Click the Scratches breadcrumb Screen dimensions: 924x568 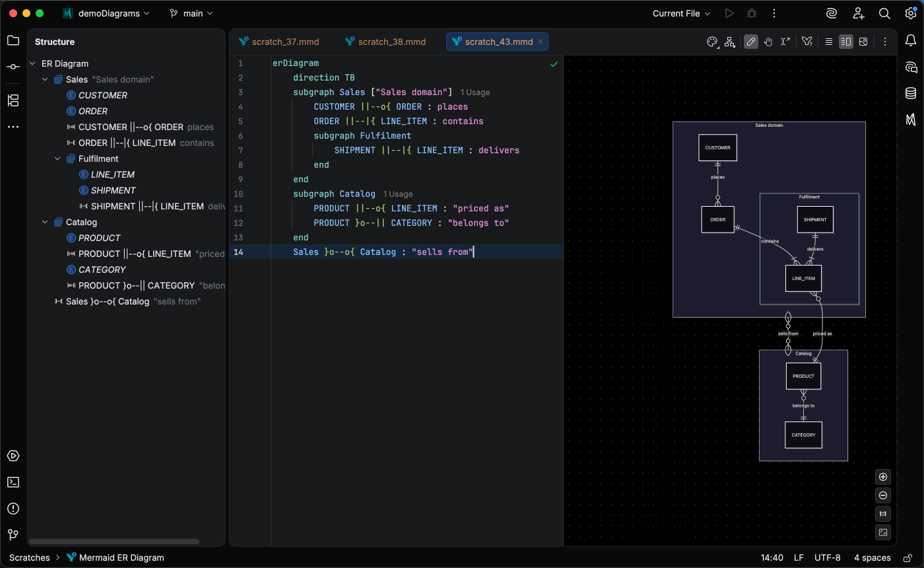pos(30,557)
